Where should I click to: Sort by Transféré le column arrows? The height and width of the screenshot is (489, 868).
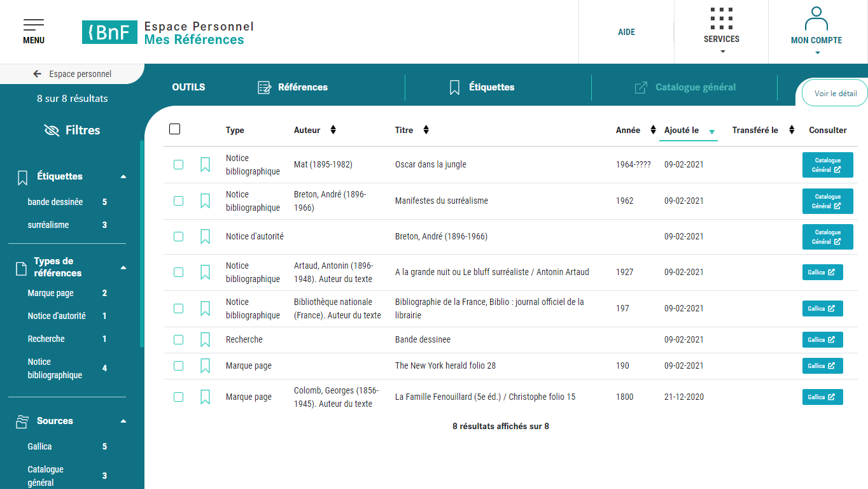[792, 130]
